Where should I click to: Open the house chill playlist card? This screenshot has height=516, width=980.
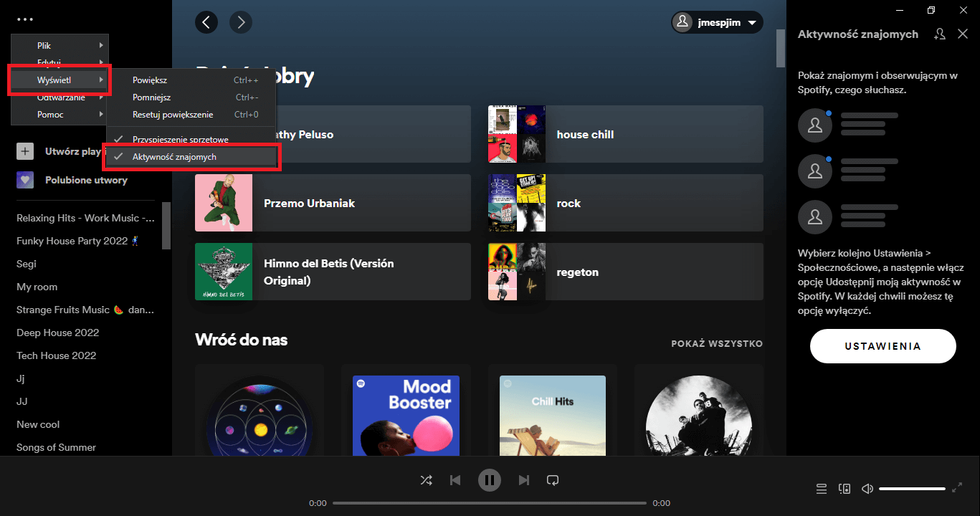(626, 134)
